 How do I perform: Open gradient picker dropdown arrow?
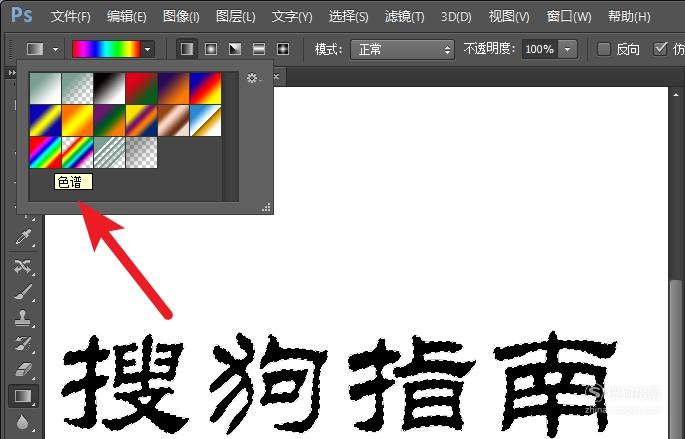click(148, 49)
